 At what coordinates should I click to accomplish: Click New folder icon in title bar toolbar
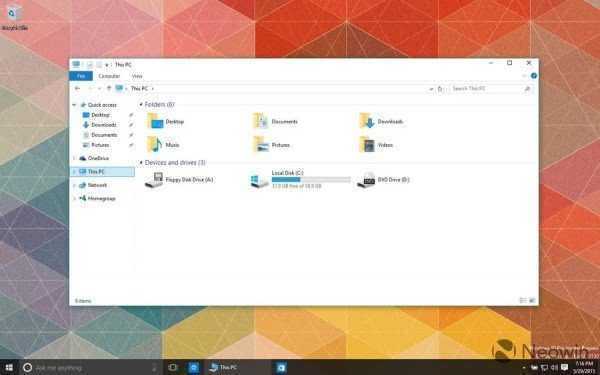[x=99, y=65]
